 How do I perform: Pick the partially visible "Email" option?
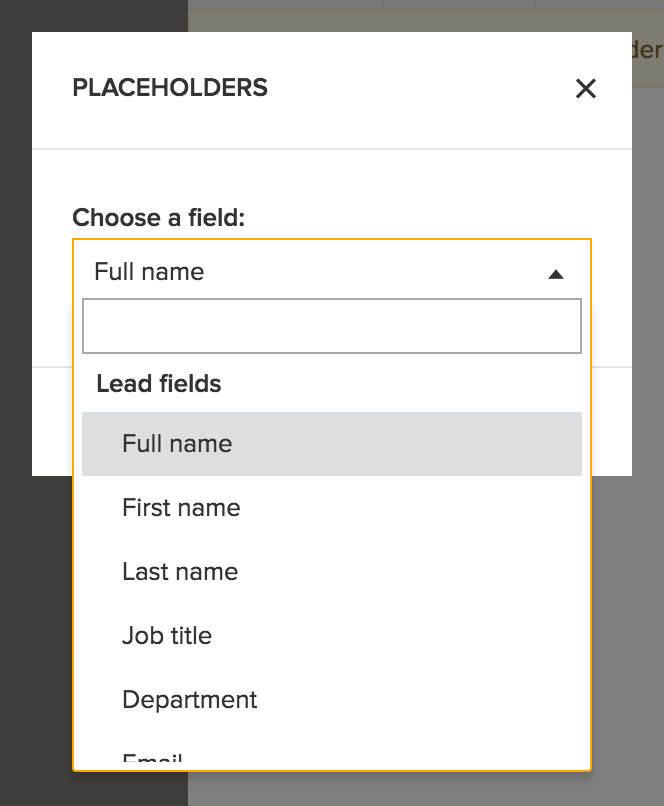(x=150, y=758)
